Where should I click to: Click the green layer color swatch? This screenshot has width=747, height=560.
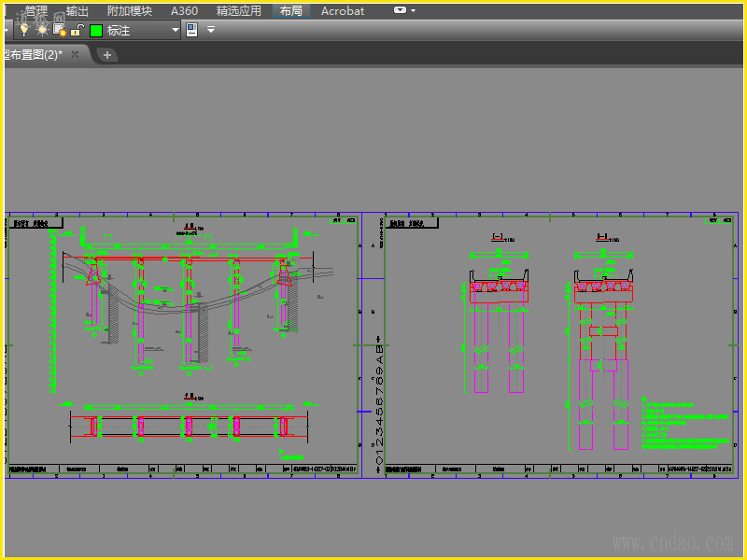(96, 31)
